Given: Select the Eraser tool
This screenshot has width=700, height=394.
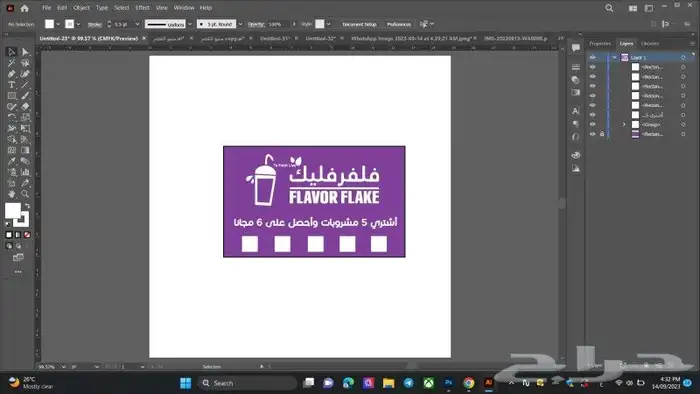Looking at the screenshot, I should 25,107.
